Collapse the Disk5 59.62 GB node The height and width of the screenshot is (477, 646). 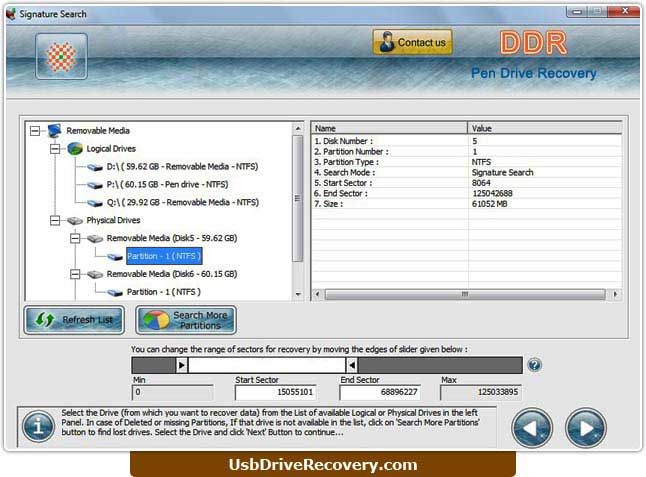75,238
